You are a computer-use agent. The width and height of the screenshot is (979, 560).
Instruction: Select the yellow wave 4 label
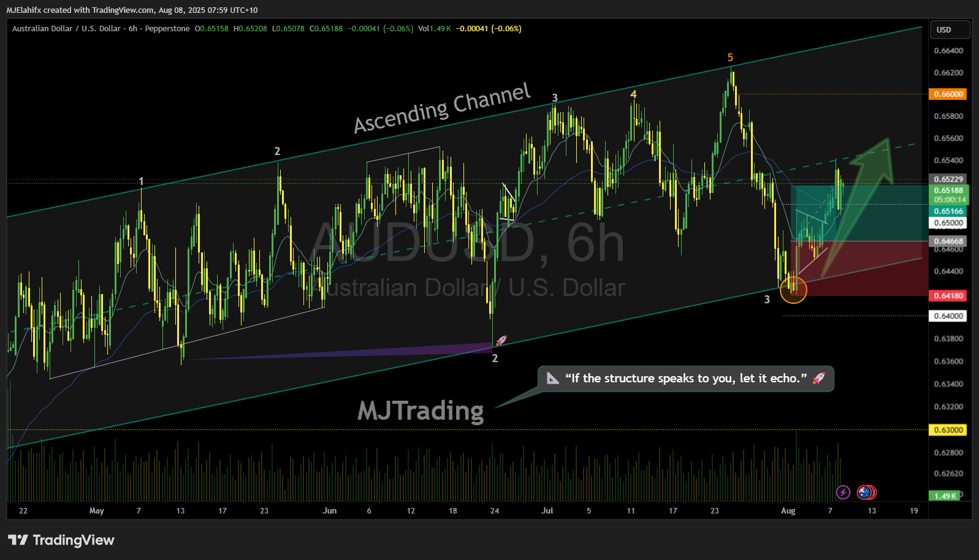633,94
